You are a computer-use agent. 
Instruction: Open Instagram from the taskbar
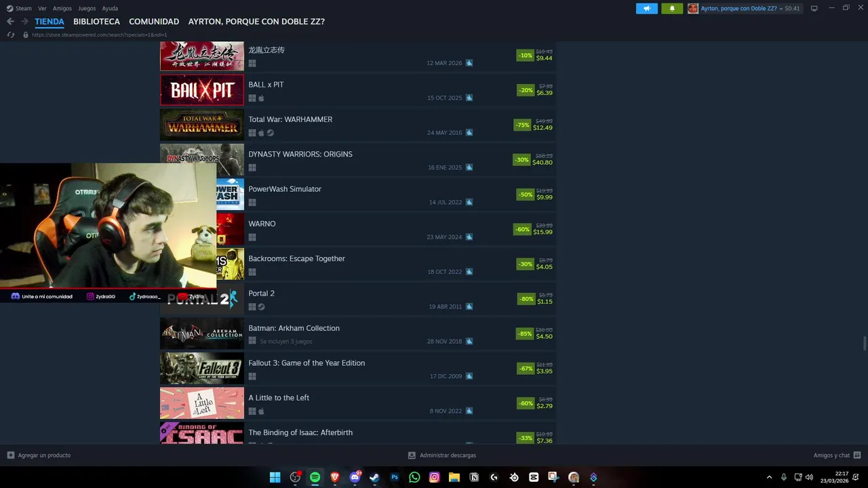tap(434, 477)
